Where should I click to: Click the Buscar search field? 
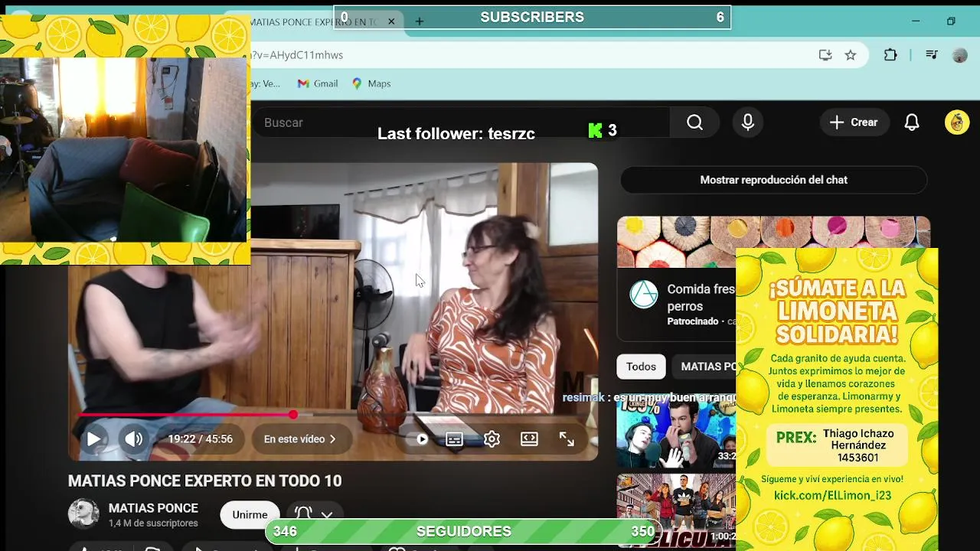click(459, 122)
